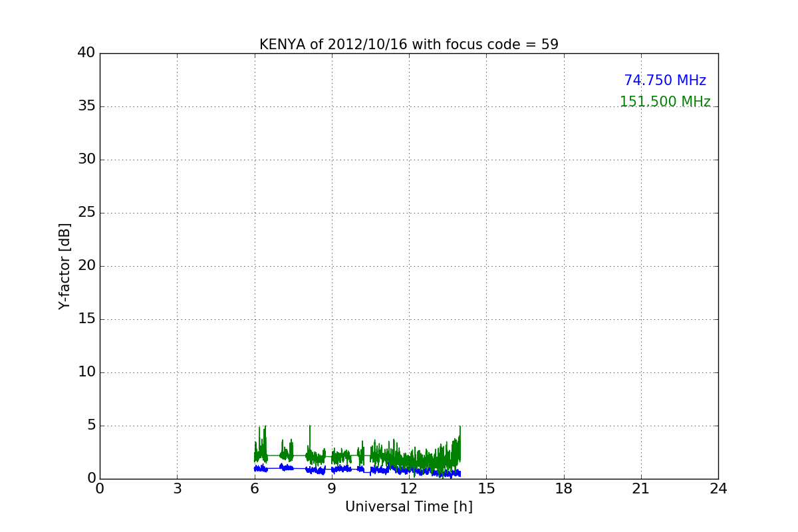
Task: Click the Y-factor [dB] axis label
Action: pos(65,266)
